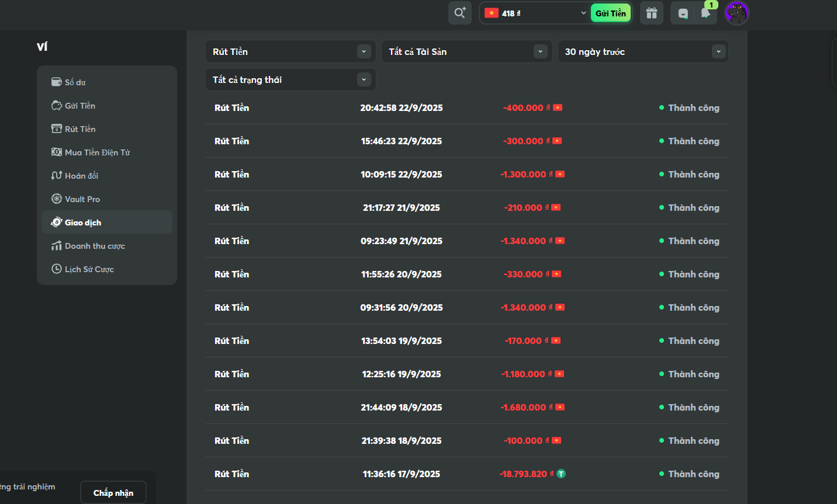This screenshot has height=504, width=837.
Task: Select Lịch Sử Cược menu item
Action: click(x=89, y=269)
